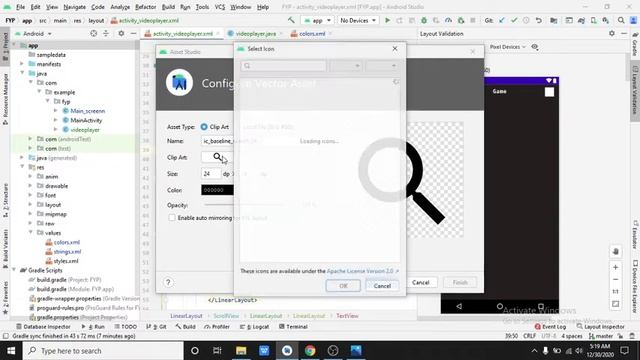Click the Project panel settings gear

click(121, 33)
